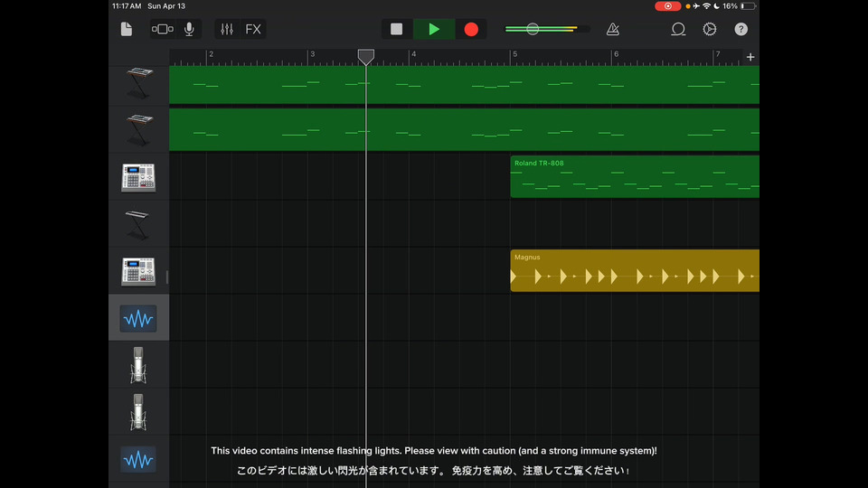
Task: Select second microphone track header
Action: (x=138, y=412)
